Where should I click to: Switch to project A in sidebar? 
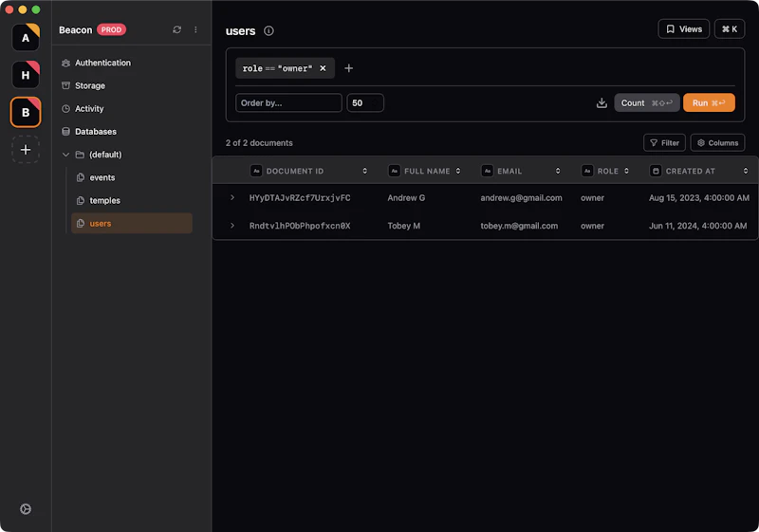pos(26,37)
